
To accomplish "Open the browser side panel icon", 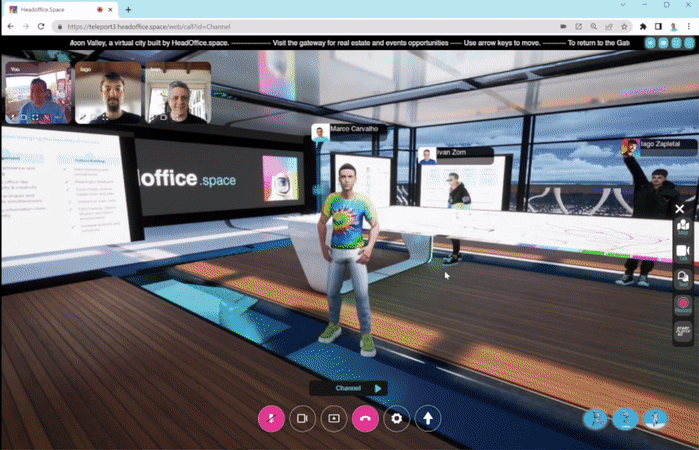I will point(658,27).
